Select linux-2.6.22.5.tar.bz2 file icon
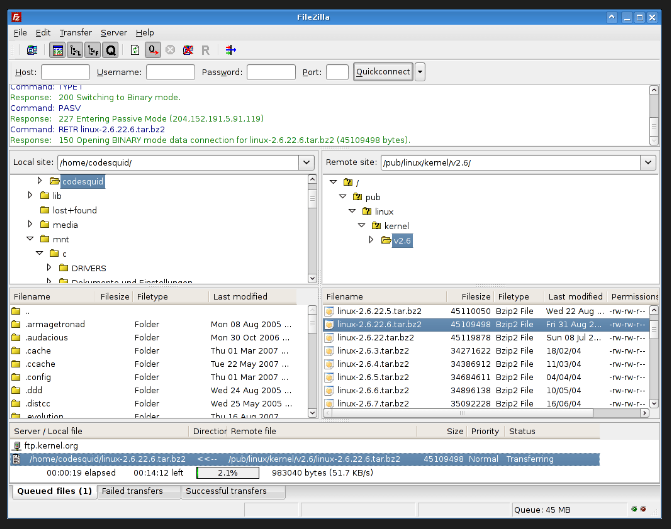 coord(329,311)
